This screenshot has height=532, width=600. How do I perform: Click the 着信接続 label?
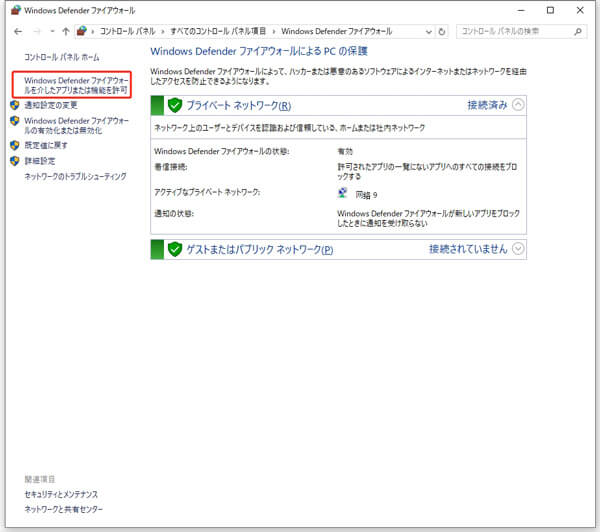point(171,167)
